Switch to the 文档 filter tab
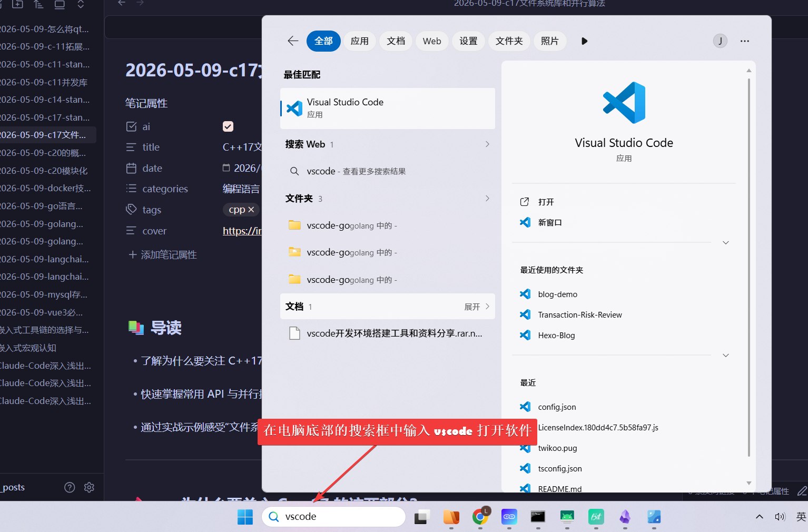Screen dimensions: 808x532 (x=396, y=41)
